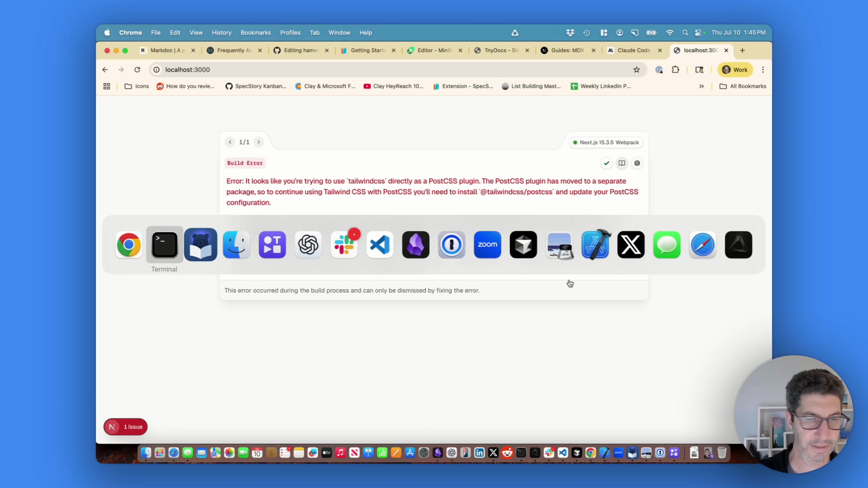Click the copy error checkmark icon
The width and height of the screenshot is (868, 488).
(x=607, y=163)
